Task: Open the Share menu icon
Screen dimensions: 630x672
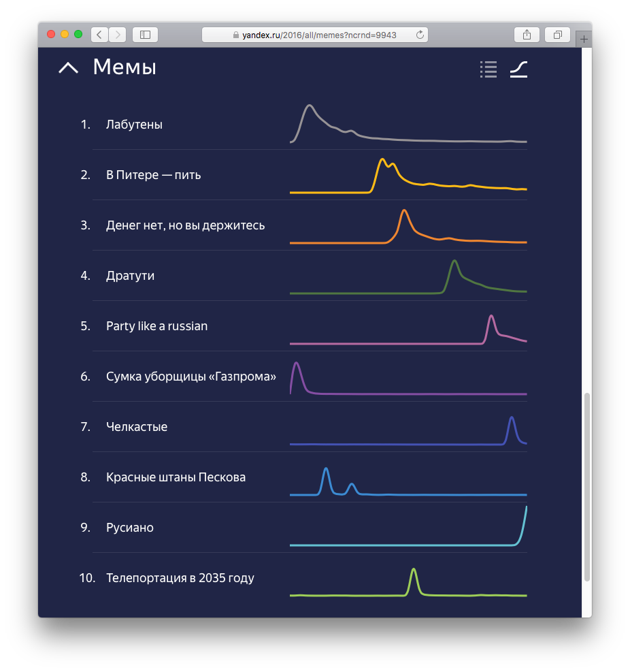Action: pyautogui.click(x=527, y=34)
